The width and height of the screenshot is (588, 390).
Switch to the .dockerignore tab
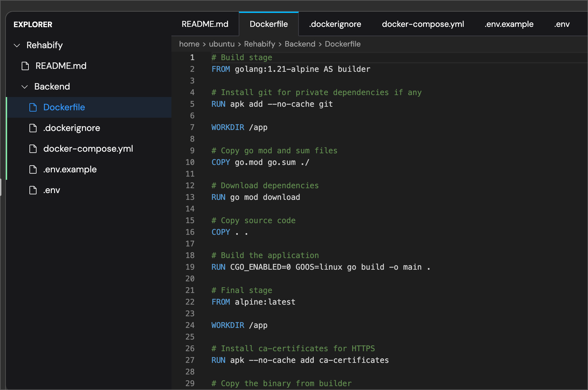335,24
